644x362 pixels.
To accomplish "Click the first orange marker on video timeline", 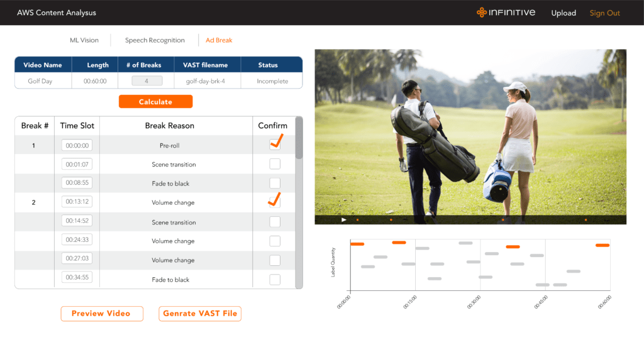I will [x=357, y=220].
